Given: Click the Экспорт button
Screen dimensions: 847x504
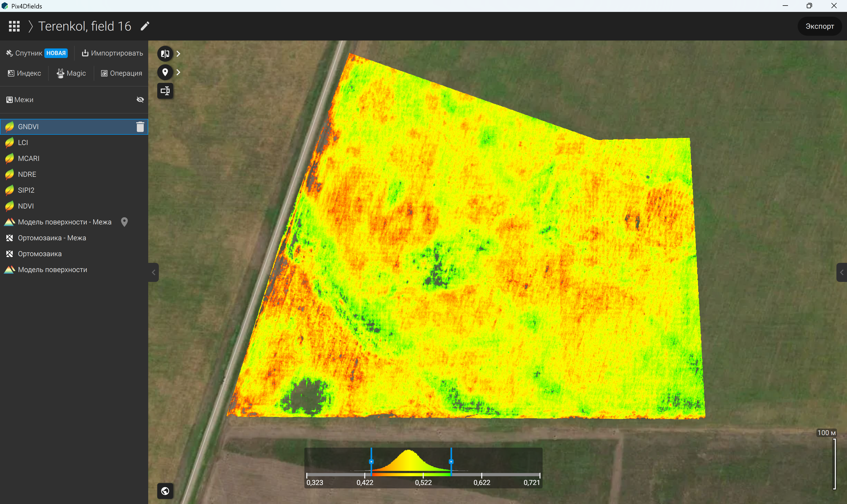Looking at the screenshot, I should click(x=819, y=26).
